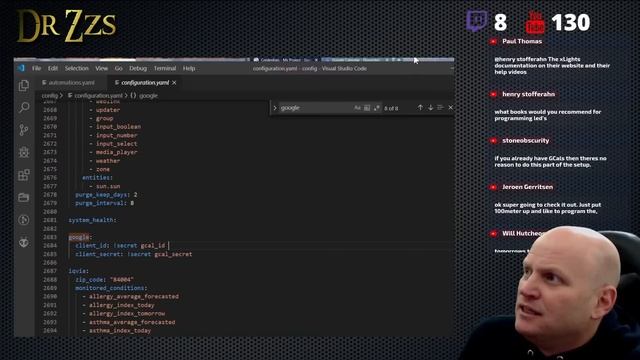Toggle Match Case in find widget

click(357, 108)
